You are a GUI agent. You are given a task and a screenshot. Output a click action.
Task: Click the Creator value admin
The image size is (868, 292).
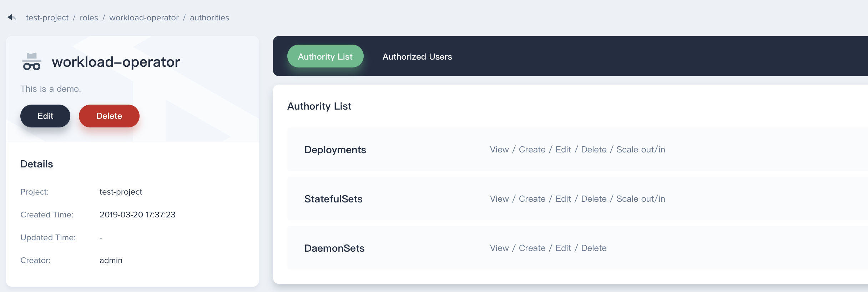[111, 260]
